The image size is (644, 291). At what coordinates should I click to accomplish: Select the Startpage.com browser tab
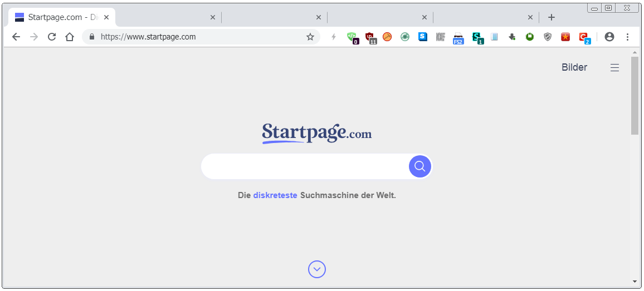[x=62, y=17]
